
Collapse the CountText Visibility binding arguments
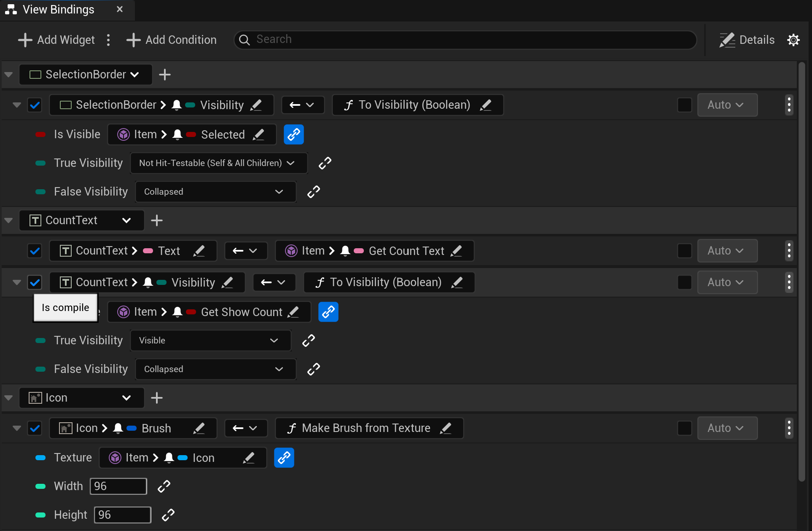click(x=17, y=282)
